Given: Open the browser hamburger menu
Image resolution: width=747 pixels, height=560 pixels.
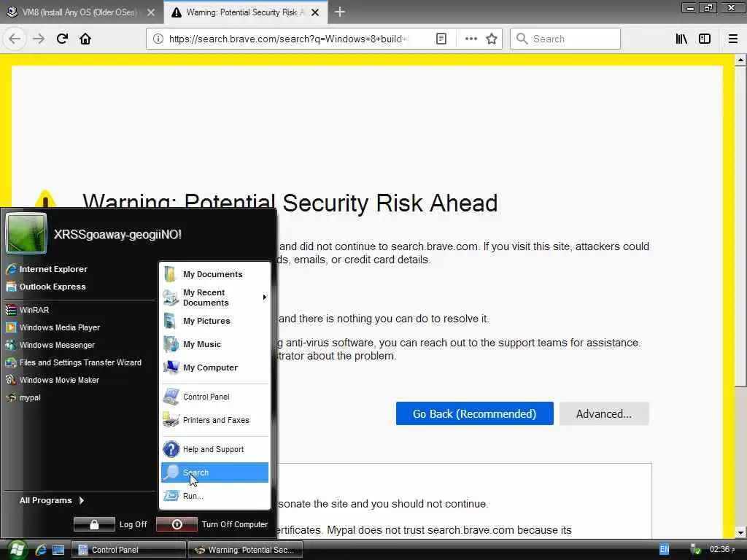Looking at the screenshot, I should [x=732, y=39].
